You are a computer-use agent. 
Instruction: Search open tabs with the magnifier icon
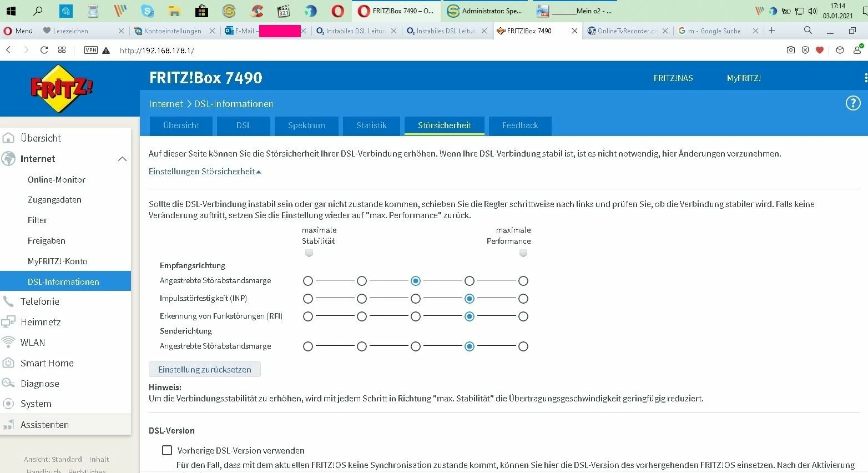[808, 31]
